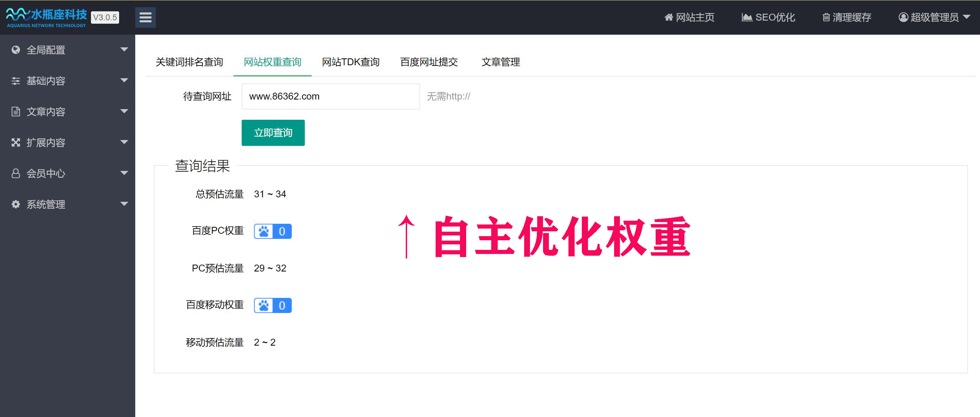This screenshot has width=980, height=417.
Task: Click the Baidu paw badge for 百度移动权重
Action: point(273,305)
